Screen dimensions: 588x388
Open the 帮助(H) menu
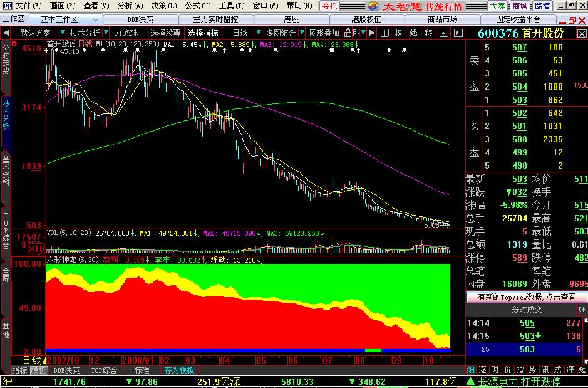pyautogui.click(x=299, y=6)
